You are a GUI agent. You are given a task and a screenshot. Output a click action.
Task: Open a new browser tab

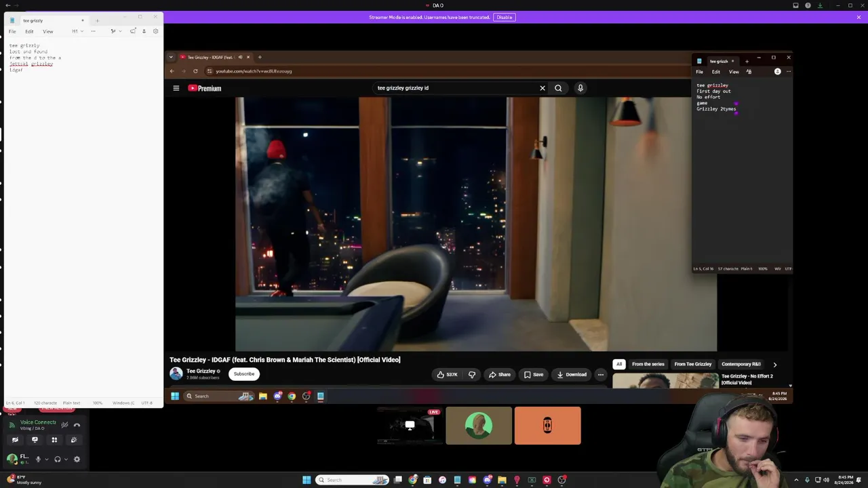(260, 57)
